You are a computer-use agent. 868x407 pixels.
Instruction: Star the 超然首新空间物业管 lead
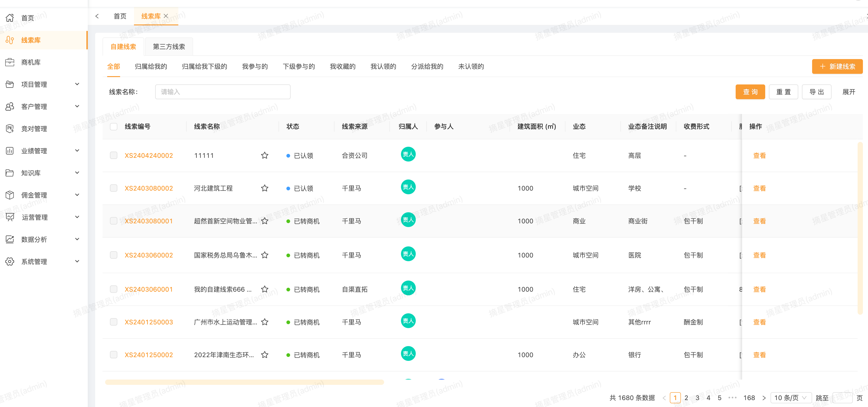click(264, 221)
